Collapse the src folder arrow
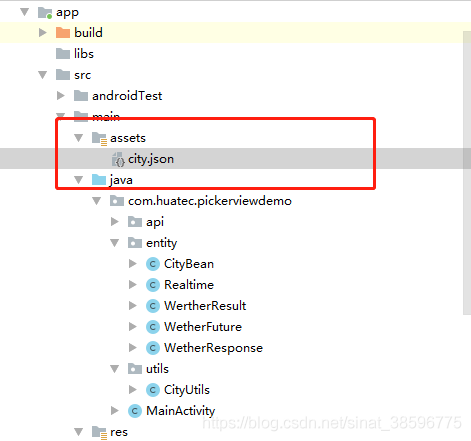This screenshot has height=441, width=471. tap(42, 75)
